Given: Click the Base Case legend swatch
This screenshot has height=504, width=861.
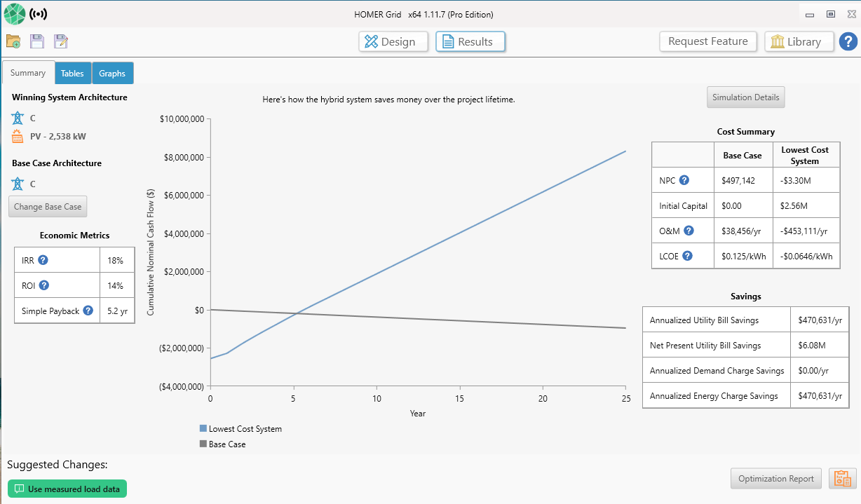Looking at the screenshot, I should [x=203, y=444].
